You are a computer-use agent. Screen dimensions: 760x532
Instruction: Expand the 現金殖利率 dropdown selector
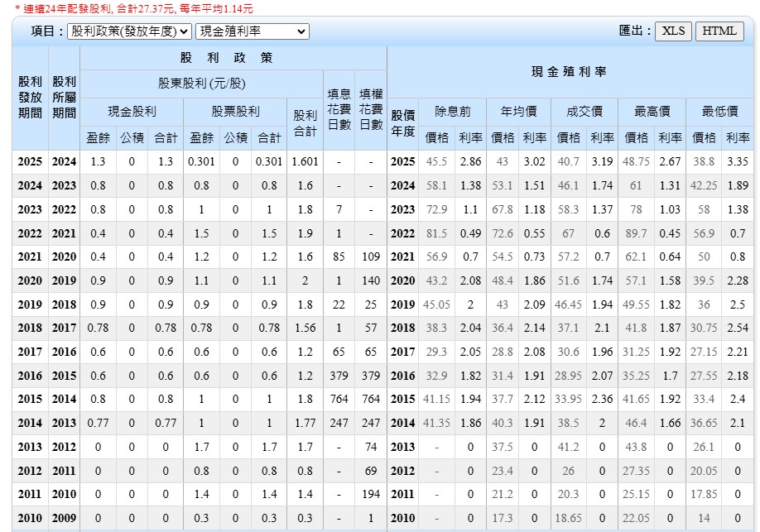pos(252,31)
